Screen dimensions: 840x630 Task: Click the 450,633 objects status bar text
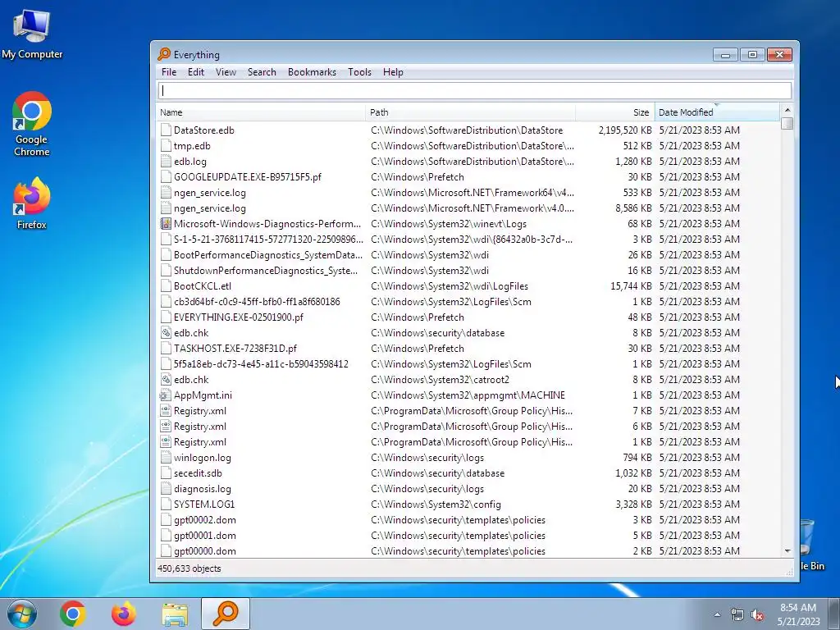[189, 568]
